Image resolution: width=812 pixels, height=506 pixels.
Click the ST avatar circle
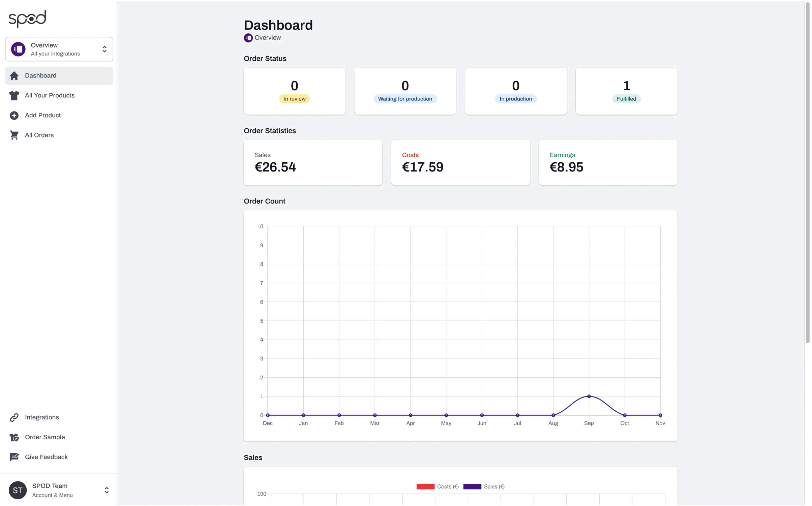[18, 491]
